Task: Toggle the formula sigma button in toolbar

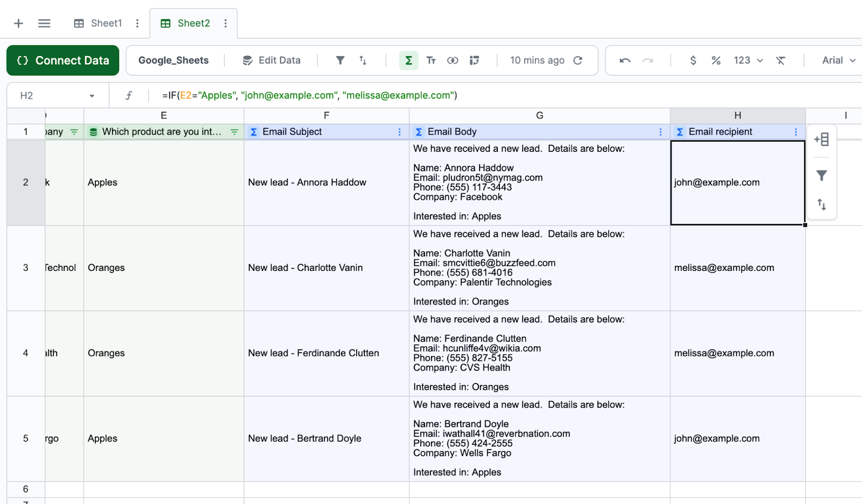Action: click(x=408, y=60)
